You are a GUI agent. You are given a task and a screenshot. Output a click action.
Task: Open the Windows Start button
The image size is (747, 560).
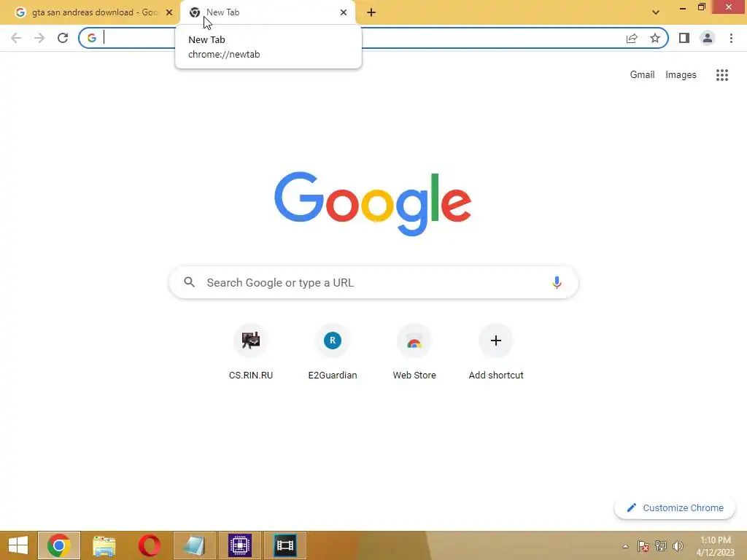[x=18, y=545]
